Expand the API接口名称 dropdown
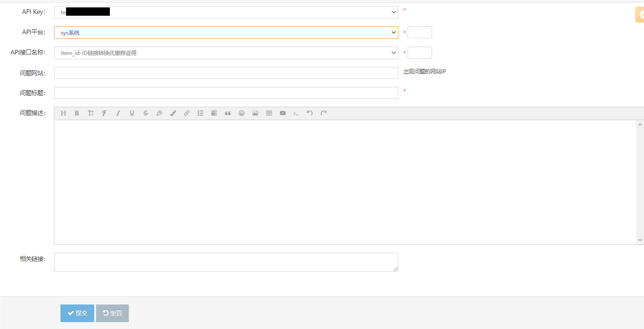 click(x=226, y=53)
